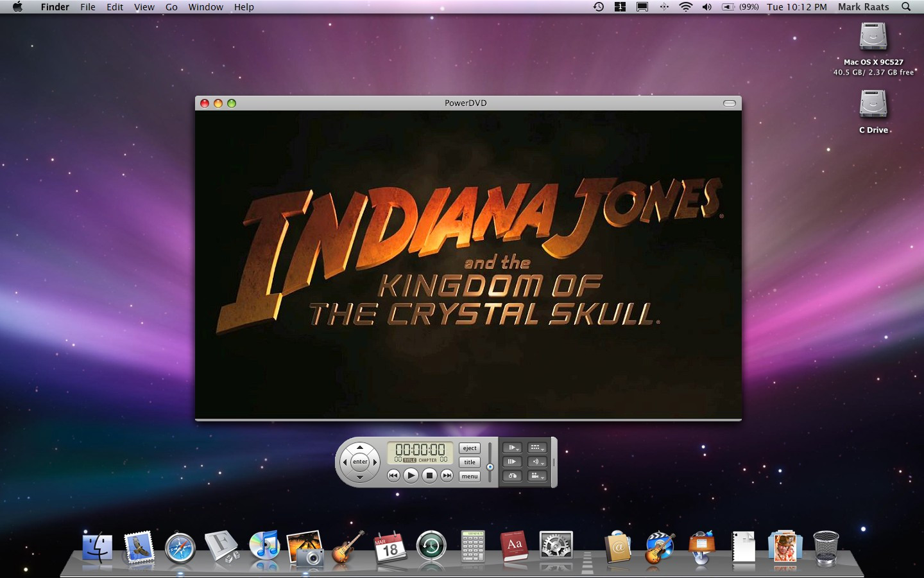The height and width of the screenshot is (578, 924).
Task: Click the menu button on the controller
Action: [470, 477]
